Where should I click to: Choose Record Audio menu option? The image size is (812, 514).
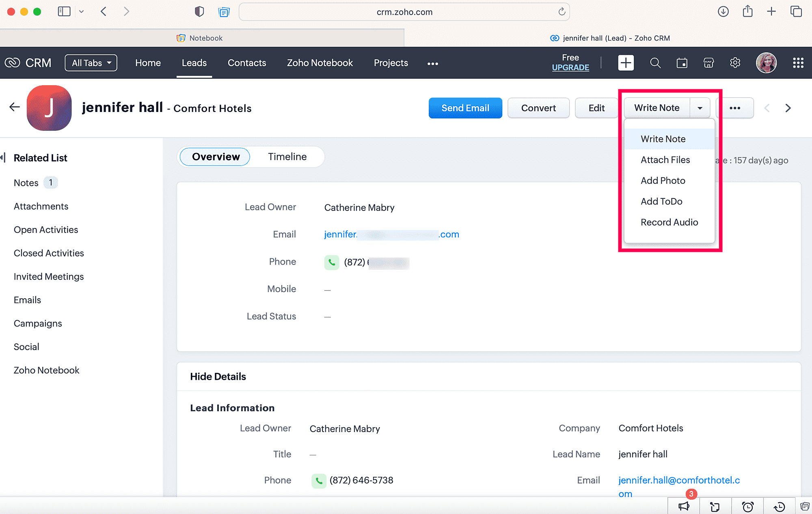point(669,222)
